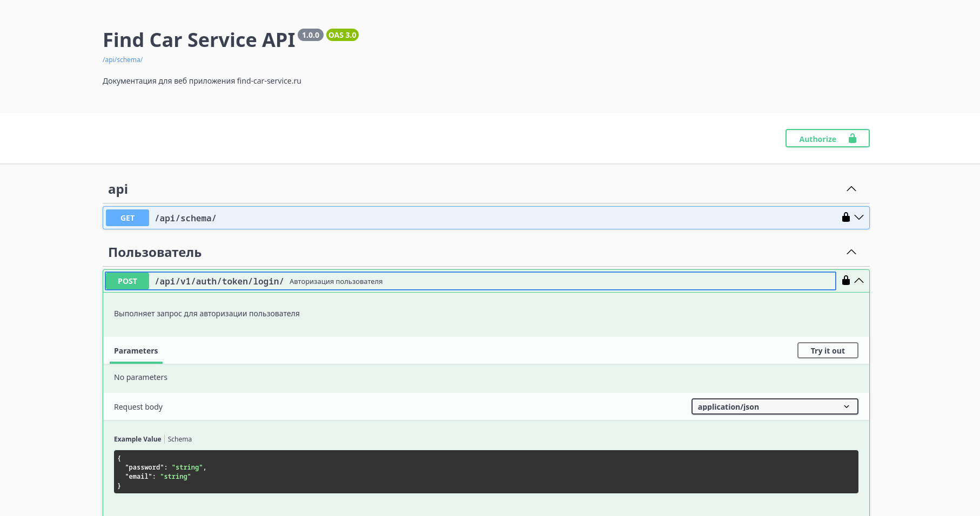Click the api section heading
Image resolution: width=980 pixels, height=516 pixels.
pos(118,189)
